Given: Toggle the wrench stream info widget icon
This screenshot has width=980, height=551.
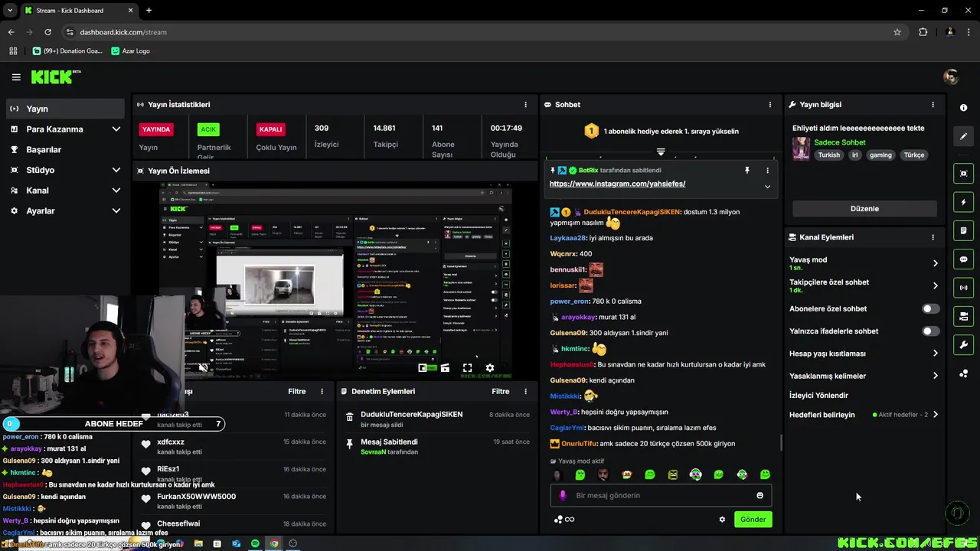Looking at the screenshot, I should point(963,344).
